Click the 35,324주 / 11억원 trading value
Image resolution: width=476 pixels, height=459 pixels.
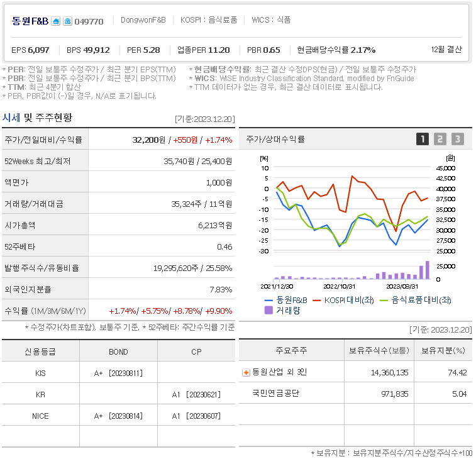coord(202,204)
